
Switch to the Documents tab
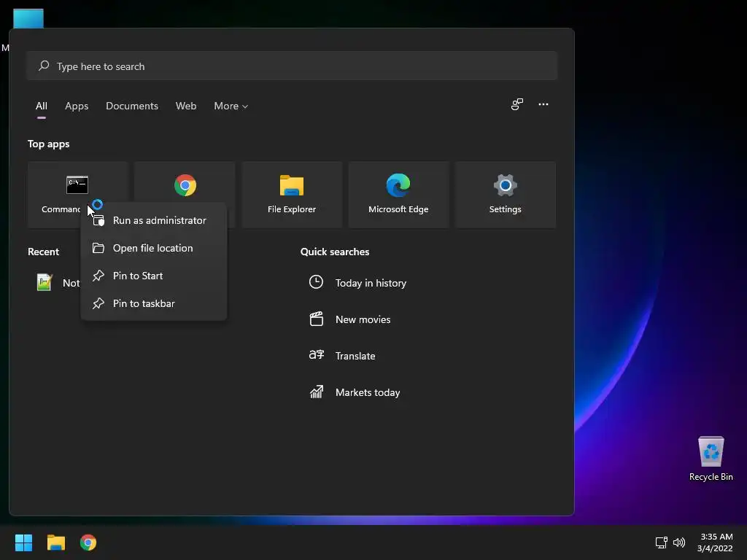point(132,106)
